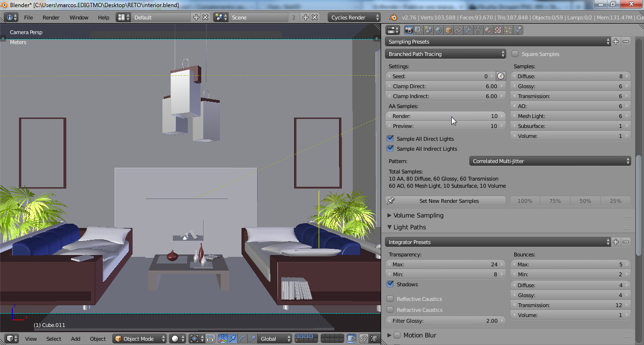Open the Object Constraints tab (chain icon)
The height and width of the screenshot is (345, 644).
tap(458, 30)
